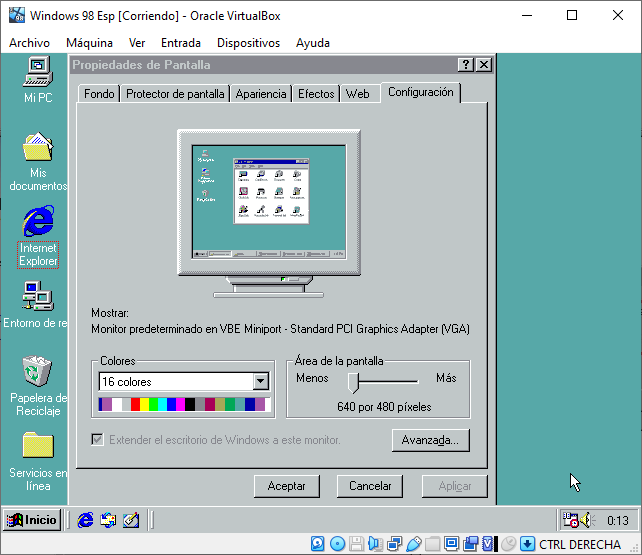Click the Avanzada button
This screenshot has width=642, height=555.
430,440
